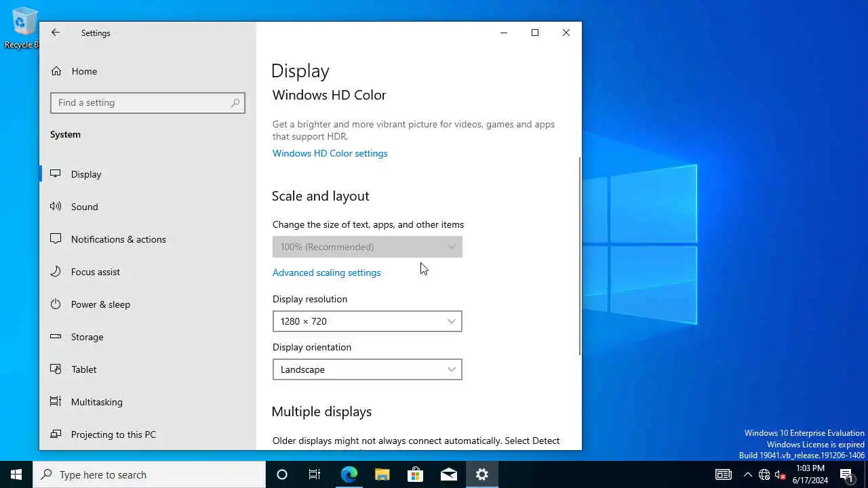Select Projecting to this PC

[147, 434]
